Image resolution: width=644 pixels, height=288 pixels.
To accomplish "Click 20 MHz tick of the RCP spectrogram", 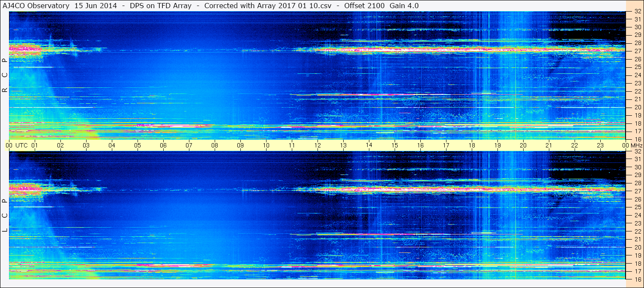I will coord(637,107).
